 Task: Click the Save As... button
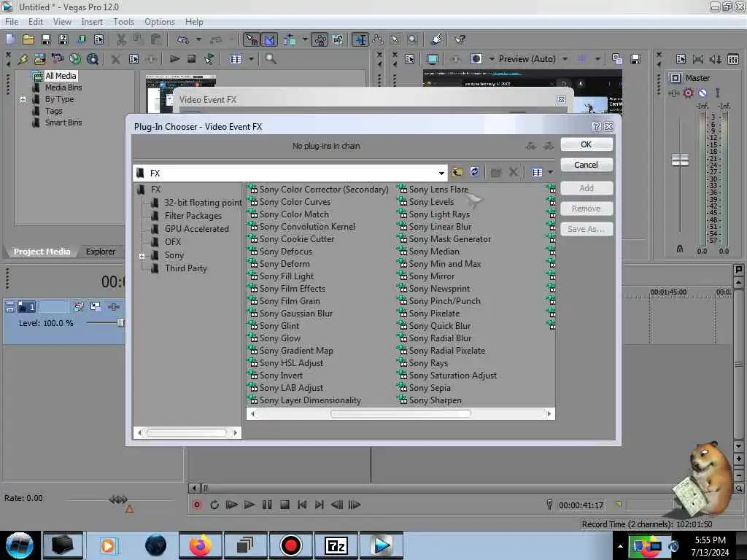pos(586,229)
